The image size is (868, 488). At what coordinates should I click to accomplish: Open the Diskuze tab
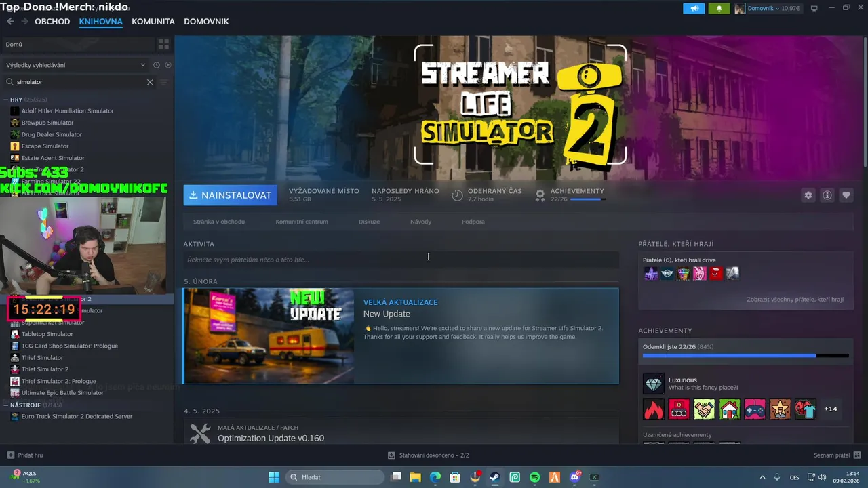[x=370, y=222]
